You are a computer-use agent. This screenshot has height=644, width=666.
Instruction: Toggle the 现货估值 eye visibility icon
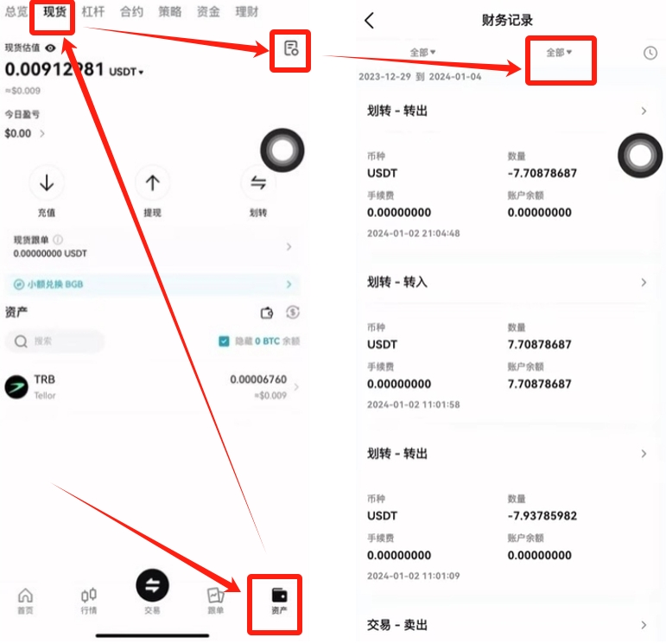point(51,48)
